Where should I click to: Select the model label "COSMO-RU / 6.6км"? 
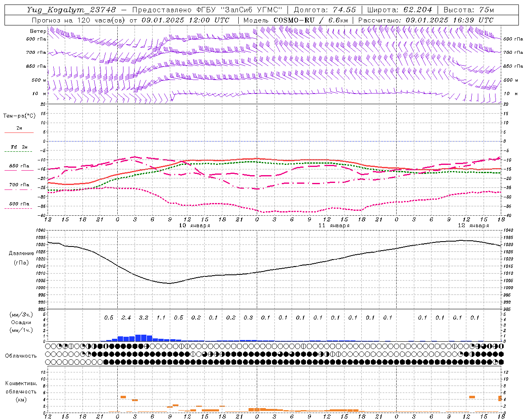(310, 20)
